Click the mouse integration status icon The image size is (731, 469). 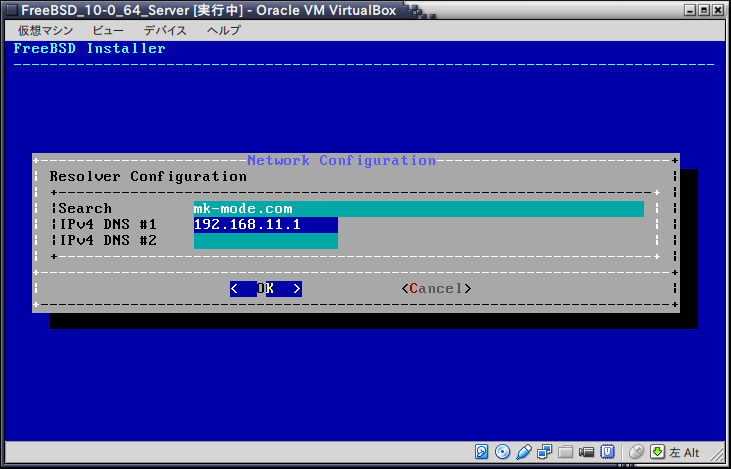tap(636, 452)
